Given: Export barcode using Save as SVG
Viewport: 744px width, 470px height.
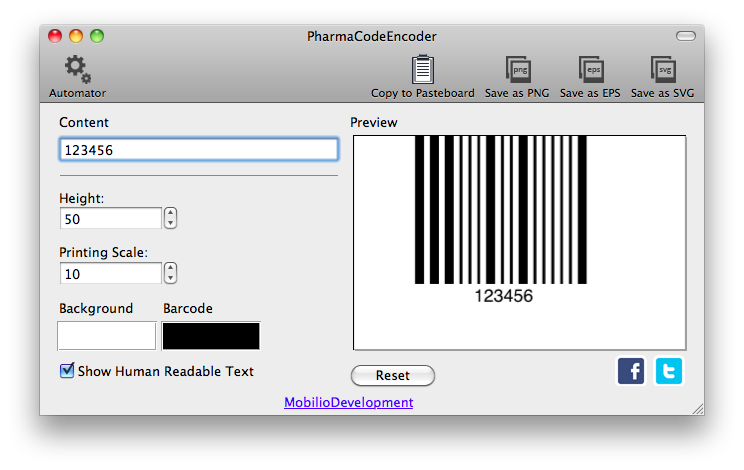Looking at the screenshot, I should click(x=664, y=70).
